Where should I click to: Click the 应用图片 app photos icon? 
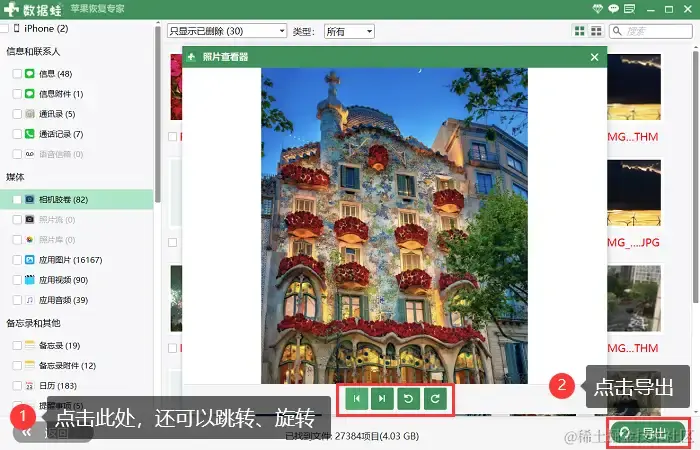tap(29, 260)
